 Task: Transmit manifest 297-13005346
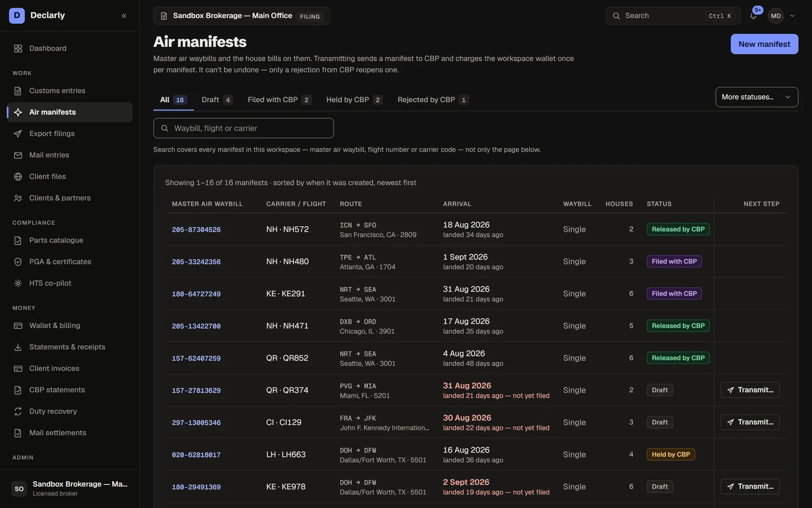pyautogui.click(x=750, y=422)
